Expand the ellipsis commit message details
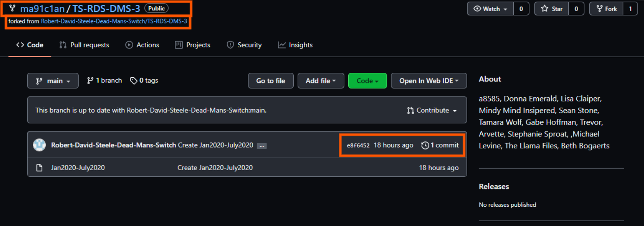 (x=262, y=145)
